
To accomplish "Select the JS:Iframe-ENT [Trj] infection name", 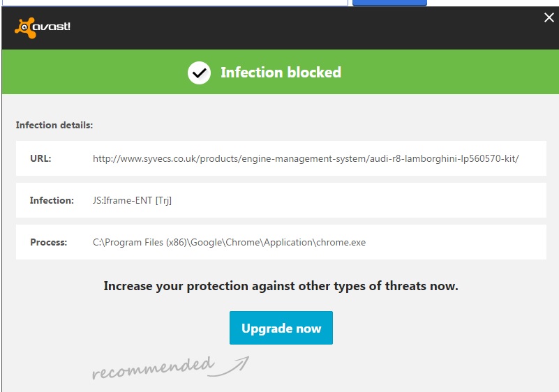I will pyautogui.click(x=132, y=200).
